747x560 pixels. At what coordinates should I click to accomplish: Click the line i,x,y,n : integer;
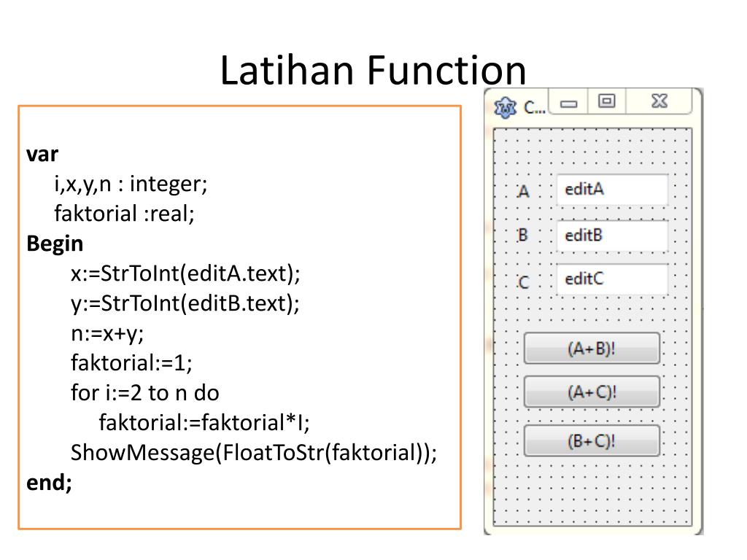pyautogui.click(x=131, y=184)
